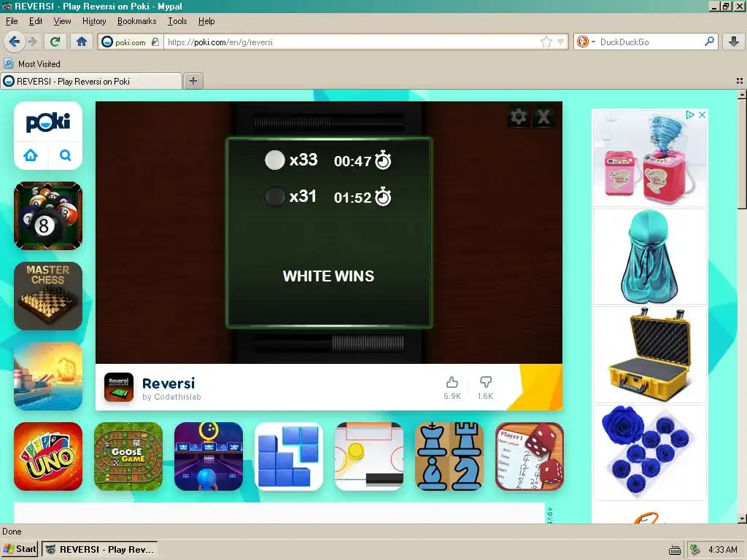Click the Windows Start button
Screen dimensions: 747x560
point(20,550)
